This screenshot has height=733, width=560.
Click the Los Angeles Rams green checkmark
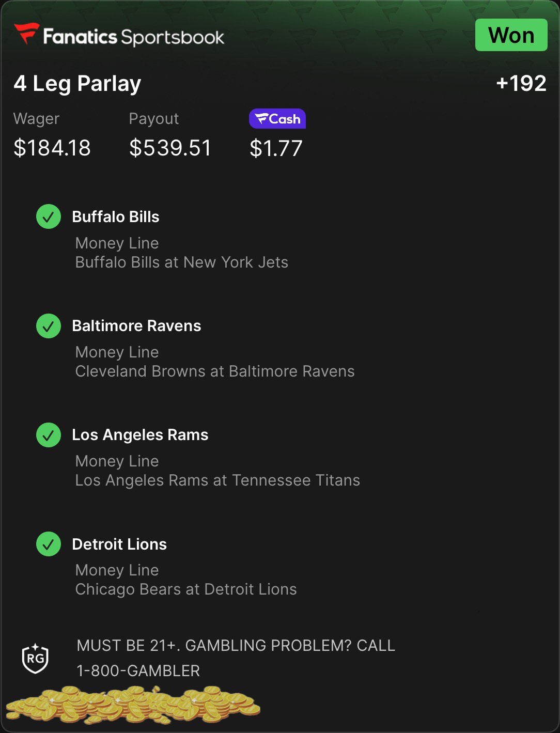click(x=49, y=435)
